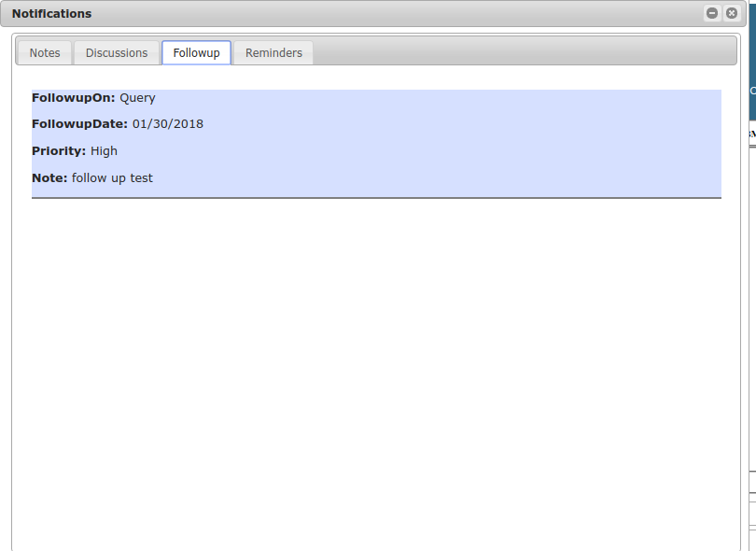Click blank space in highlighted followup entry

(467, 140)
